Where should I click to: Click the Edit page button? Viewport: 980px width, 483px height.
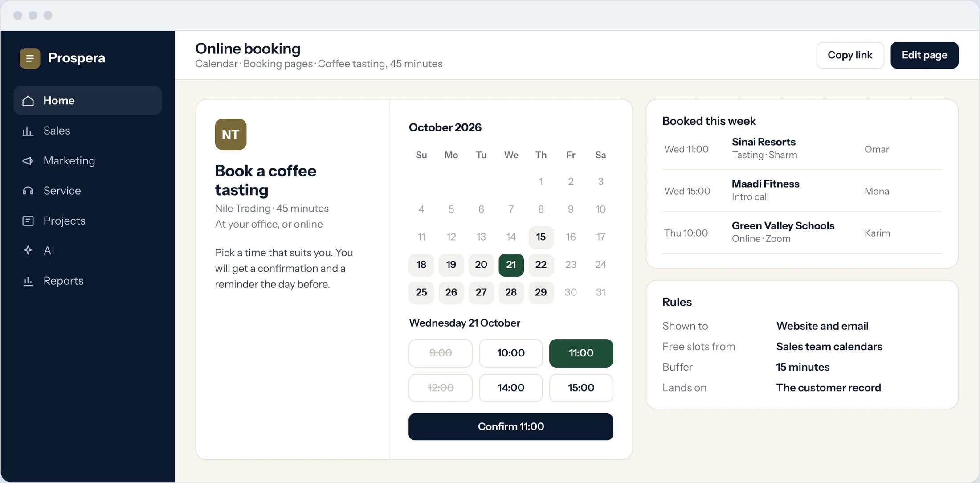tap(924, 55)
